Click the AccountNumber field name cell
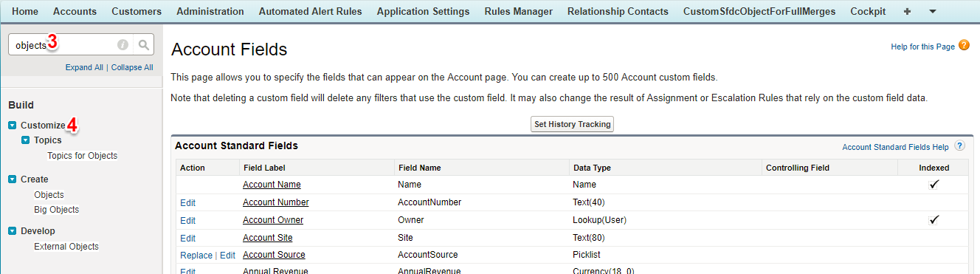This screenshot has height=274, width=980. click(x=429, y=202)
